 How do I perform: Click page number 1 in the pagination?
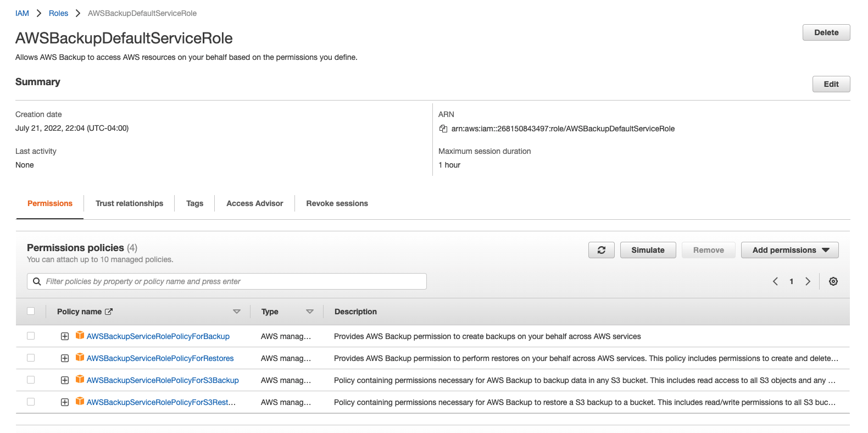[x=791, y=281]
